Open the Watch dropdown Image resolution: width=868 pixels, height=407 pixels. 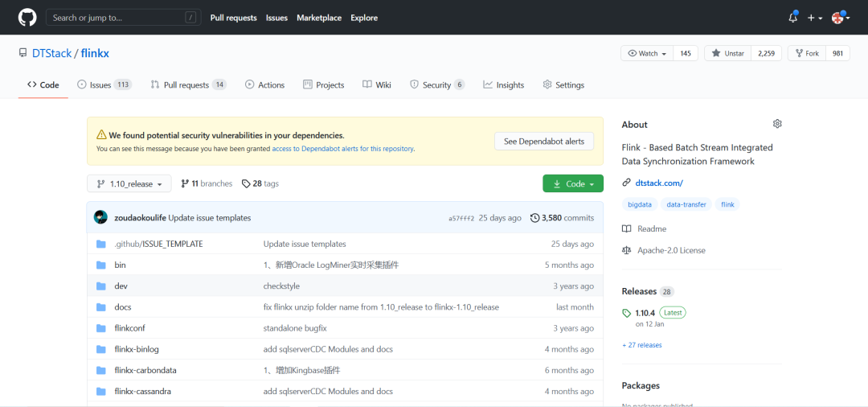pos(647,54)
